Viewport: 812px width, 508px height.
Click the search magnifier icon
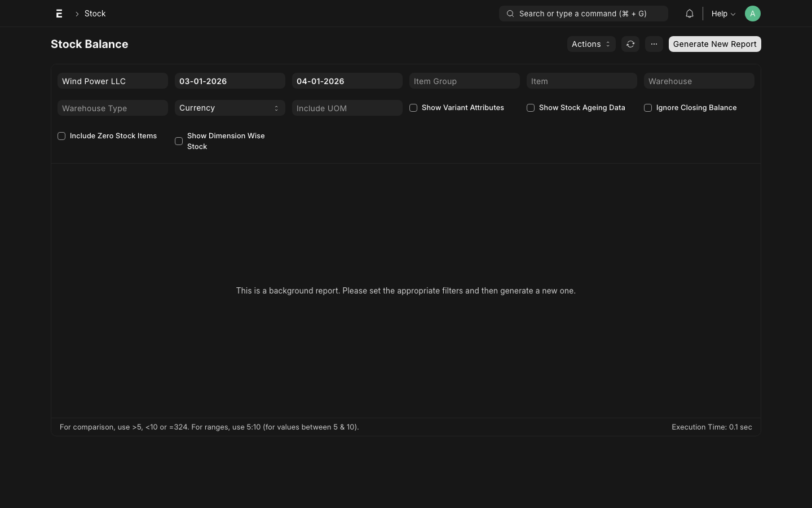[510, 14]
